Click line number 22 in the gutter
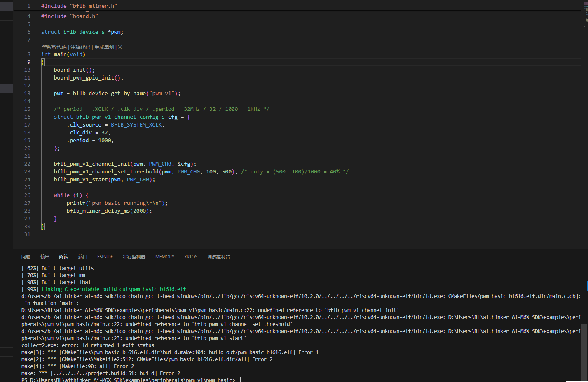Image resolution: width=588 pixels, height=382 pixels. (27, 164)
